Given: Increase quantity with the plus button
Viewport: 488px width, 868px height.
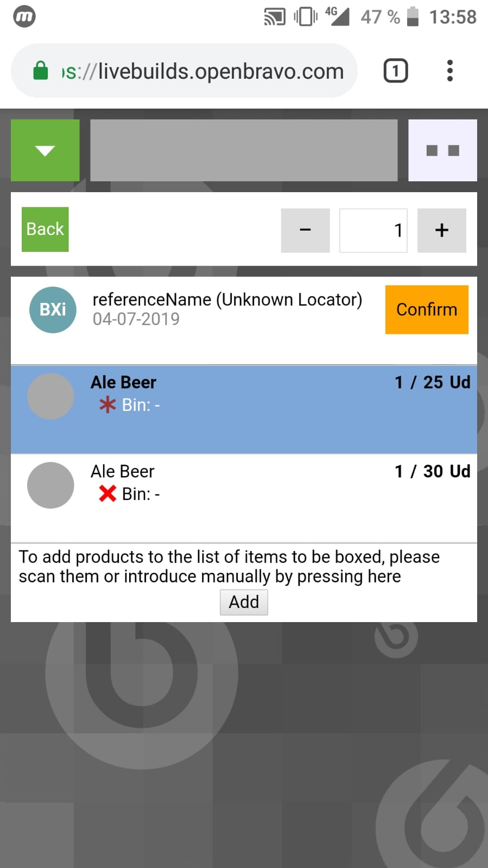Looking at the screenshot, I should (441, 230).
